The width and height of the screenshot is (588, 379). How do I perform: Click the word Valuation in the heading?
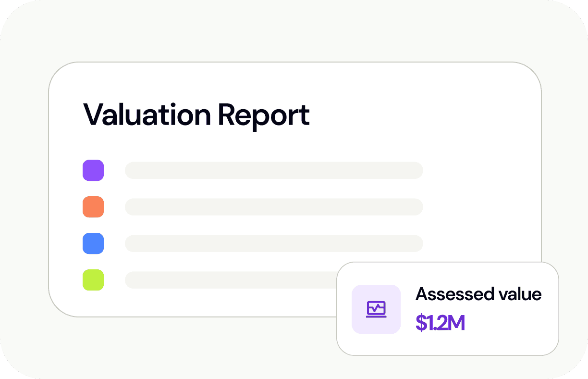147,114
